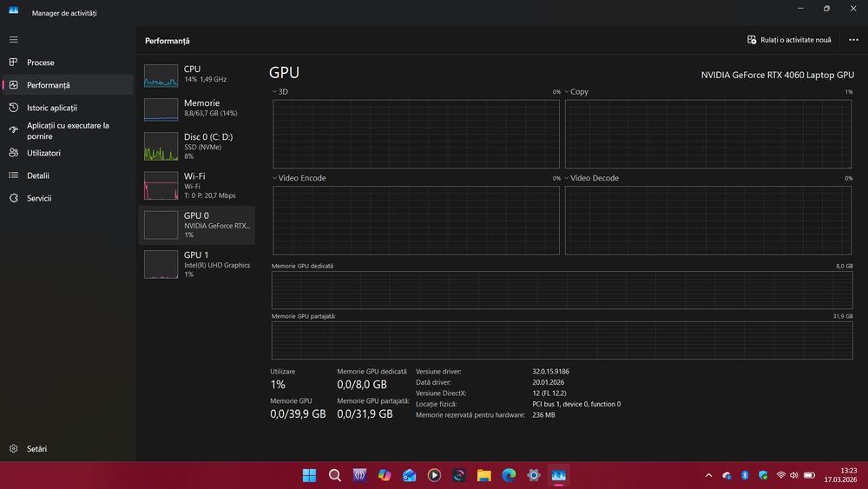Viewport: 868px width, 489px height.
Task: Click the Procese sidebar icon
Action: pos(13,62)
